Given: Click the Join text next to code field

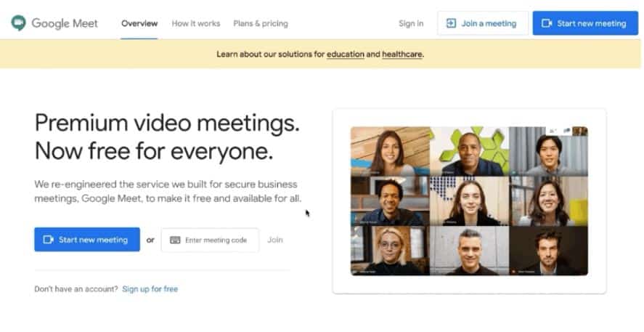Looking at the screenshot, I should [x=274, y=240].
